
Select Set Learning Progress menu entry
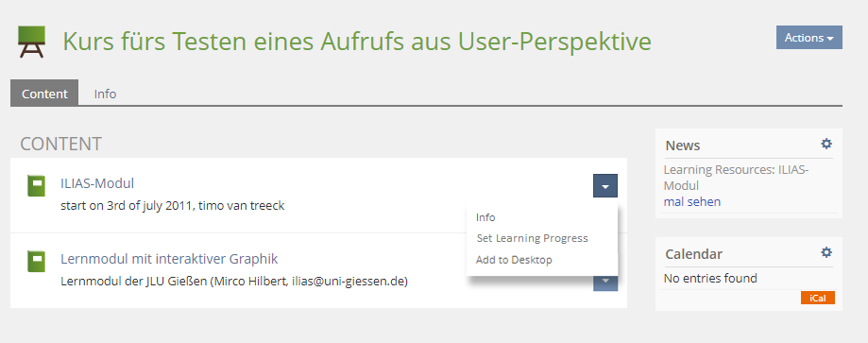point(533,238)
